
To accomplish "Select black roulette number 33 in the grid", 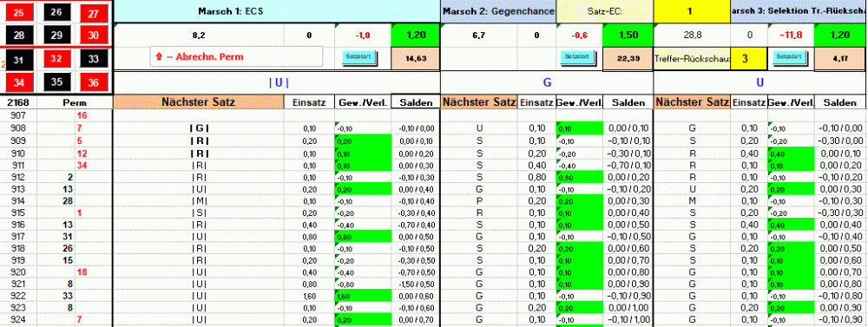I will (93, 59).
